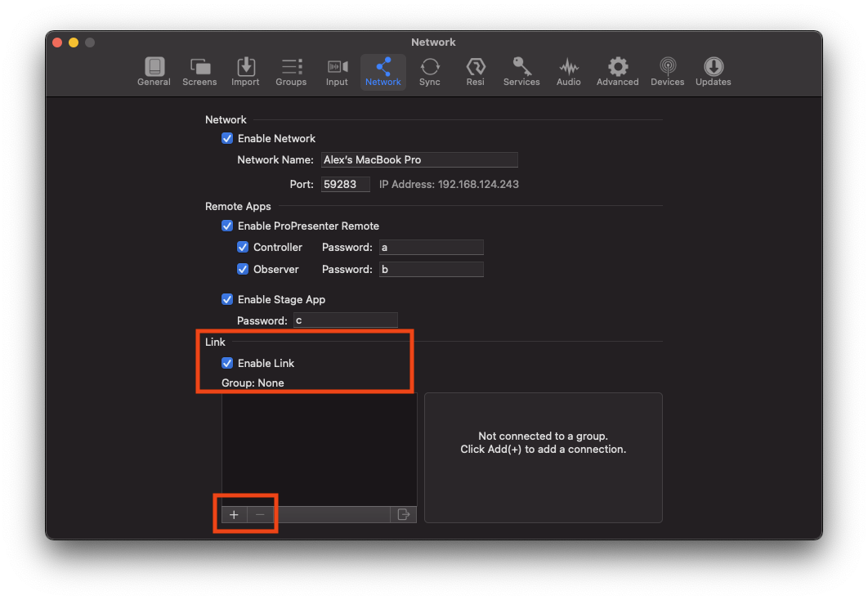Open the Import preferences tab
The width and height of the screenshot is (868, 600).
pyautogui.click(x=245, y=71)
